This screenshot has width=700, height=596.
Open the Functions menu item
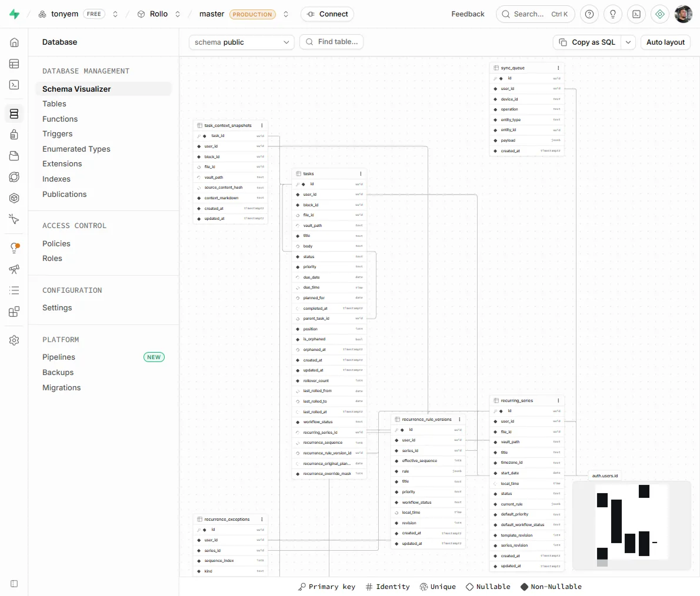coord(60,119)
